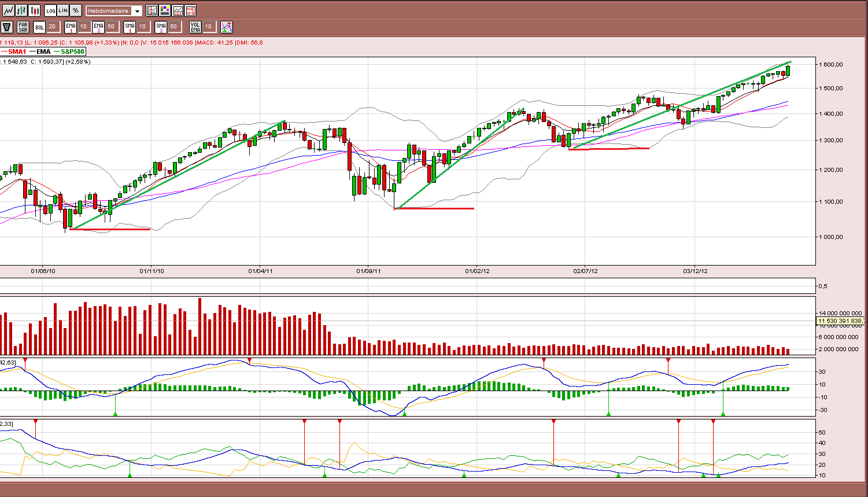Viewport: 868px width, 497px height.
Task: Open the Hebdomadaire period dropdown
Action: (114, 11)
